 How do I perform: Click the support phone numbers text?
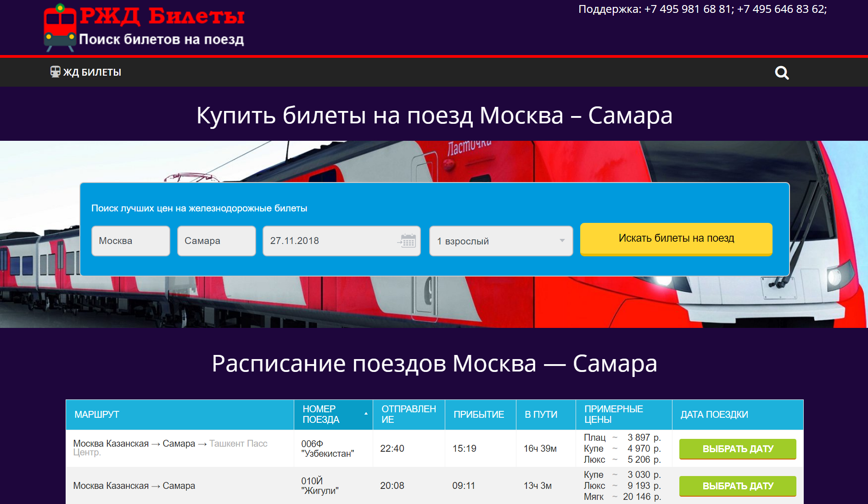coord(702,9)
